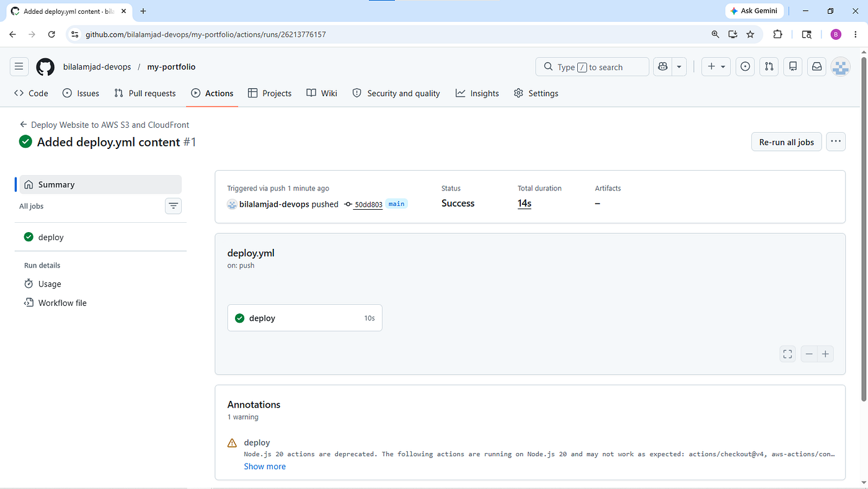This screenshot has height=489, width=868.
Task: Open the Wiki tab
Action: 322,93
